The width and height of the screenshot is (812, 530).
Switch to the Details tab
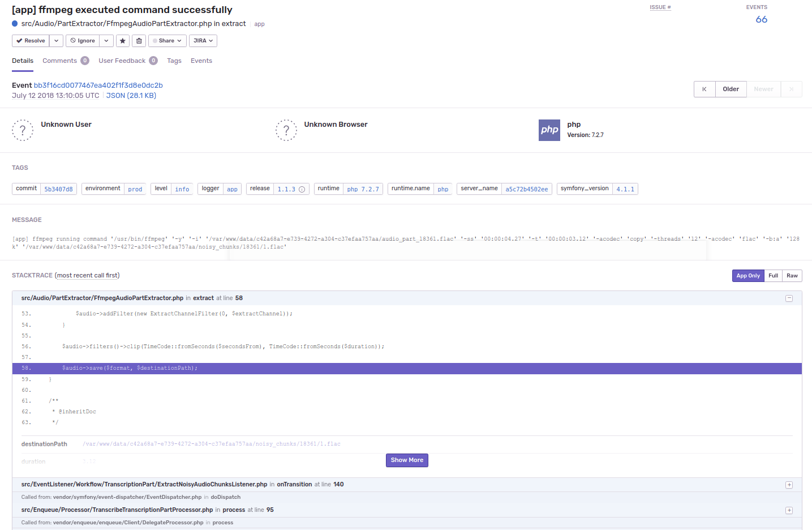pyautogui.click(x=23, y=61)
